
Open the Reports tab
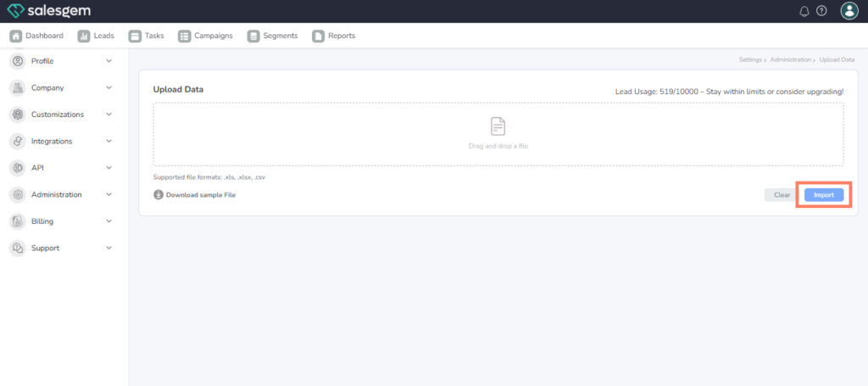334,36
